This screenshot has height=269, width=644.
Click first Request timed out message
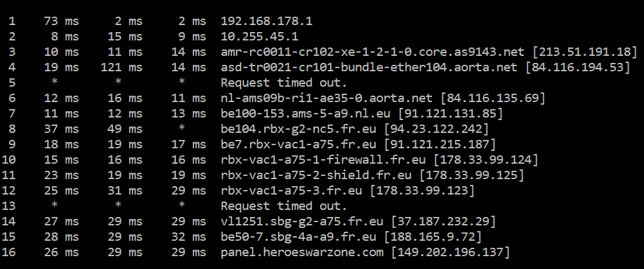[x=284, y=83]
